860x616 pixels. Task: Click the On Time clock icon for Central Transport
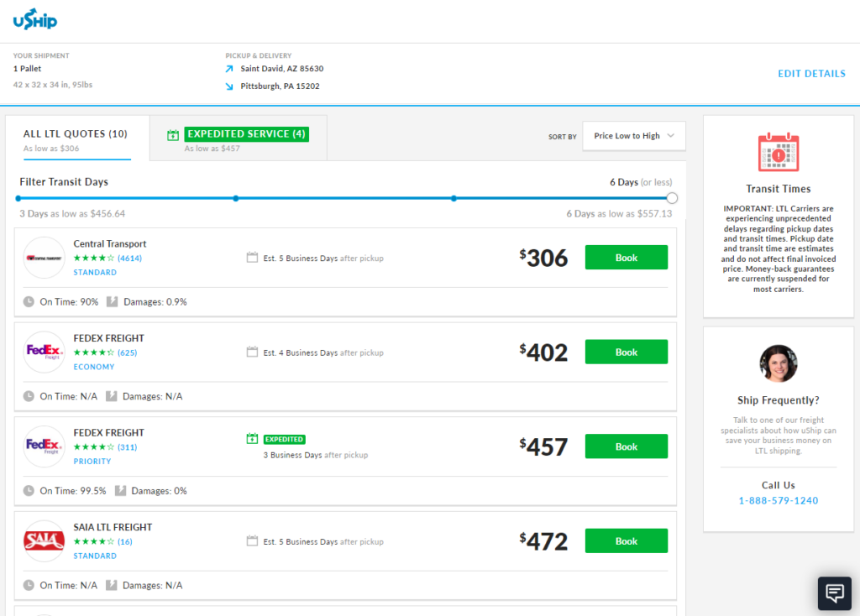[29, 301]
